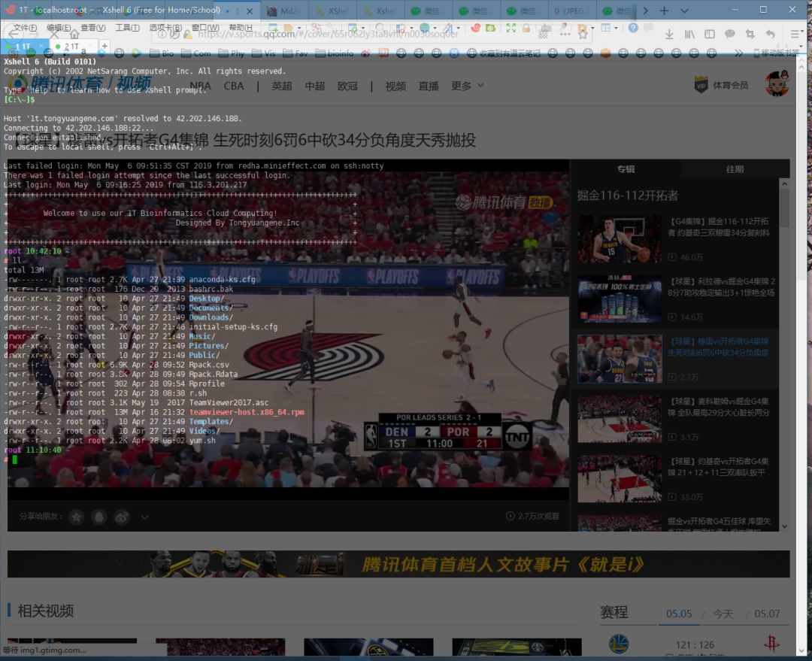The width and height of the screenshot is (812, 661).
Task: Click the 收藏到有道云笔记 bookmark
Action: pyautogui.click(x=504, y=53)
